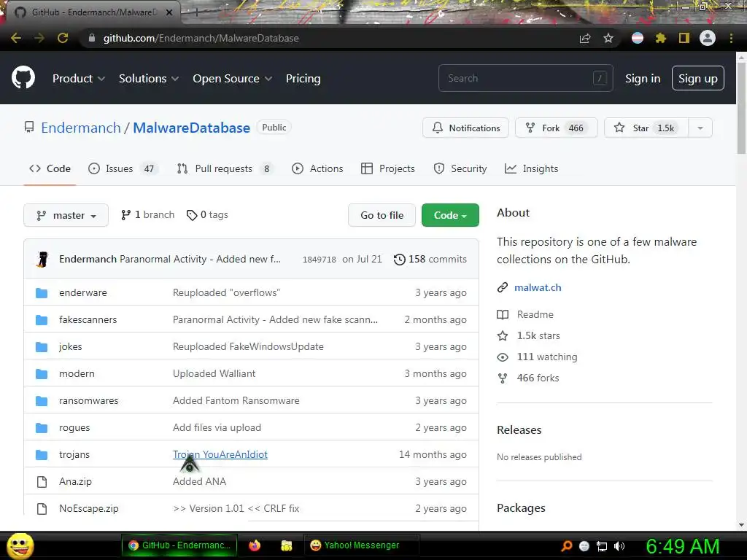Expand the green Code dropdown

point(450,215)
